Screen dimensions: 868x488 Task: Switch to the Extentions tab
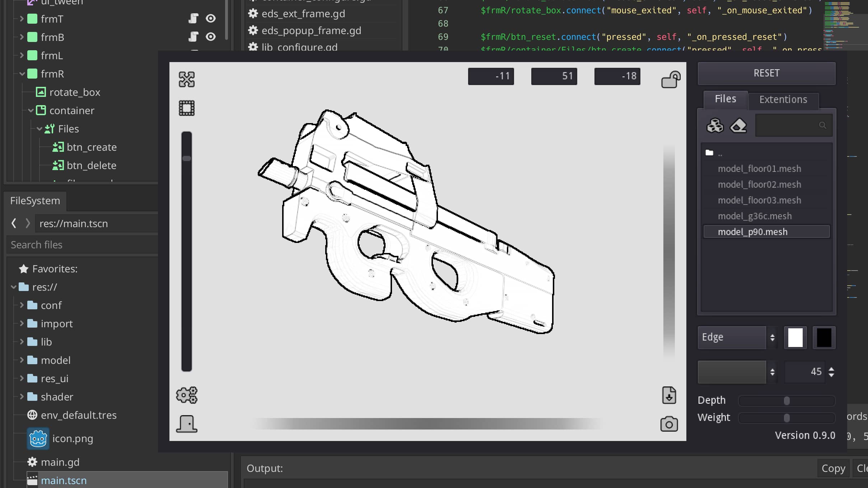(x=783, y=99)
